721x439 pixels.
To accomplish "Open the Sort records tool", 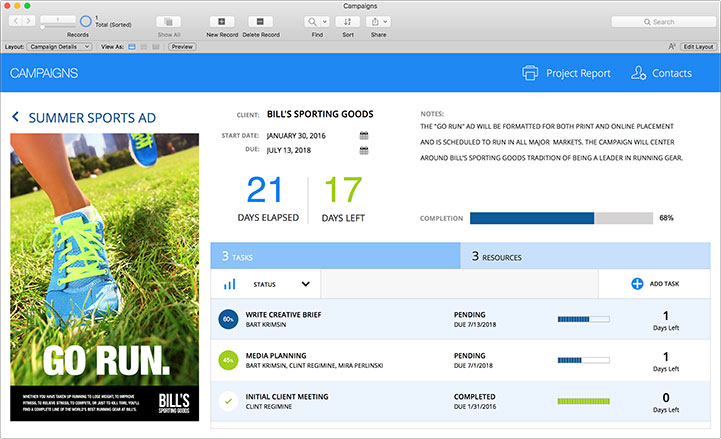I will [x=348, y=22].
